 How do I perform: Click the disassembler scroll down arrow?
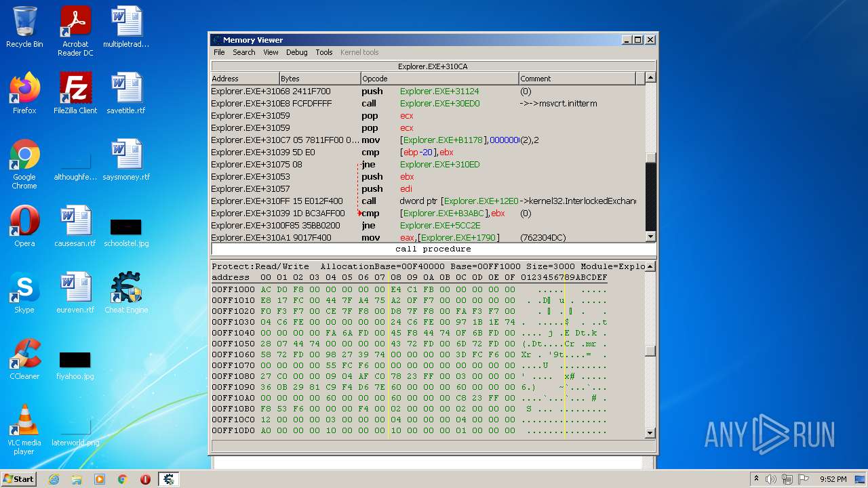[650, 237]
